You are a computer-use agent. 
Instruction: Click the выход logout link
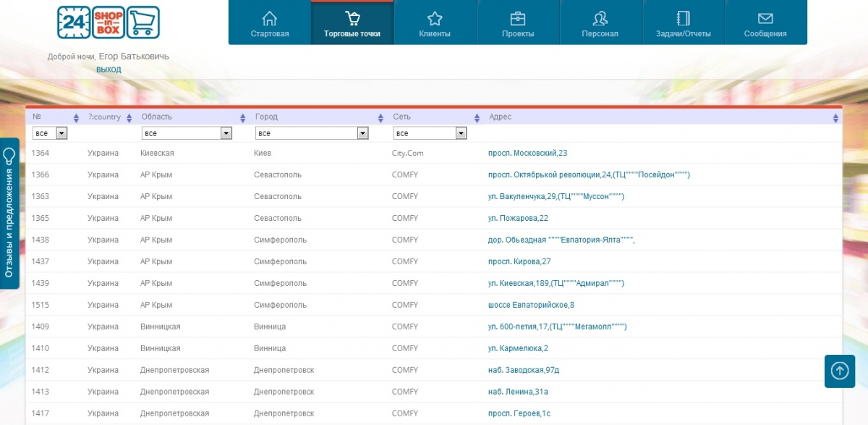click(109, 70)
